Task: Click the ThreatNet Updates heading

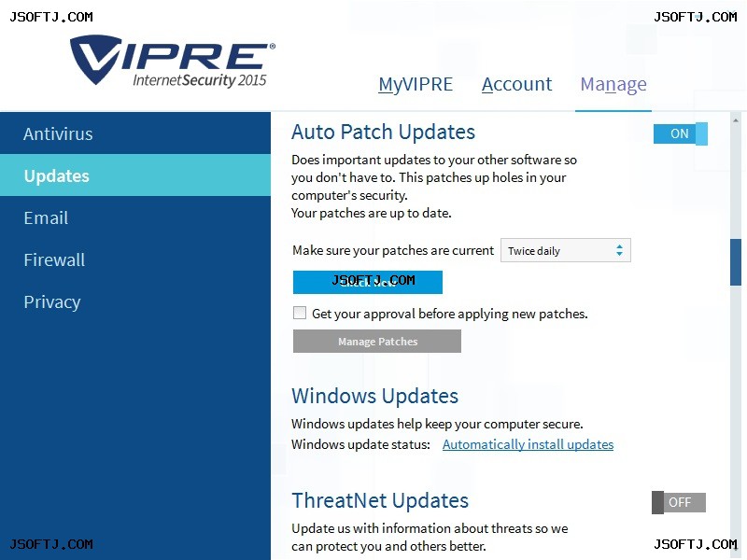Action: pos(380,501)
